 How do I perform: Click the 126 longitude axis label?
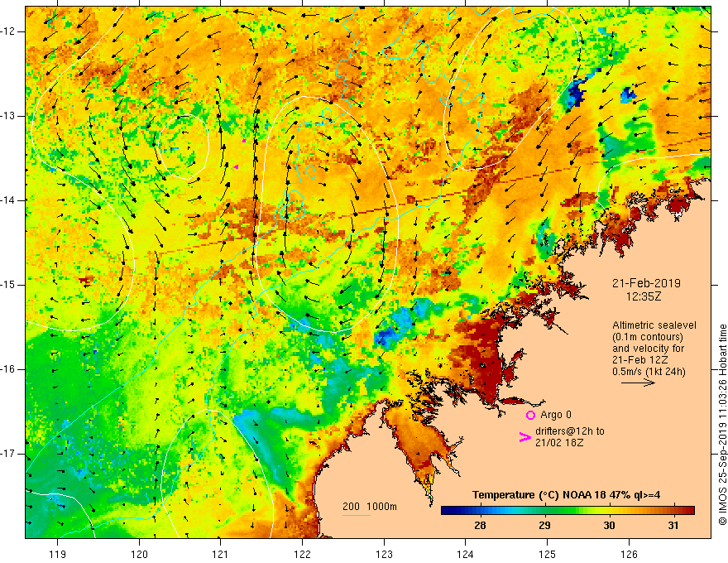[629, 554]
